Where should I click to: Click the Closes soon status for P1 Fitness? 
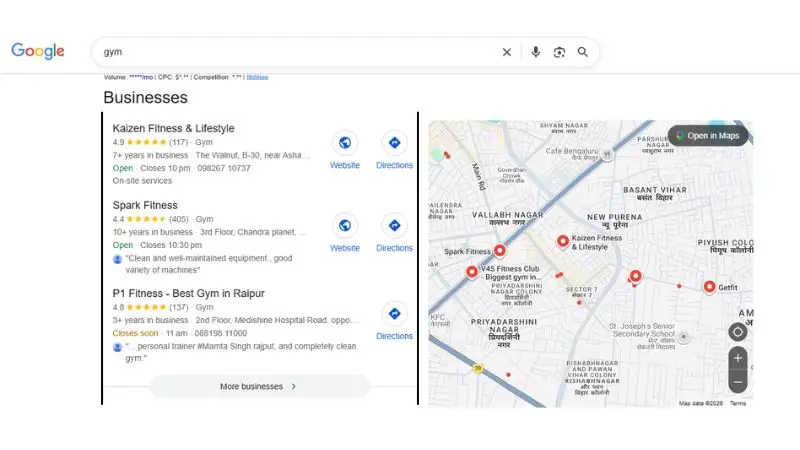(135, 333)
